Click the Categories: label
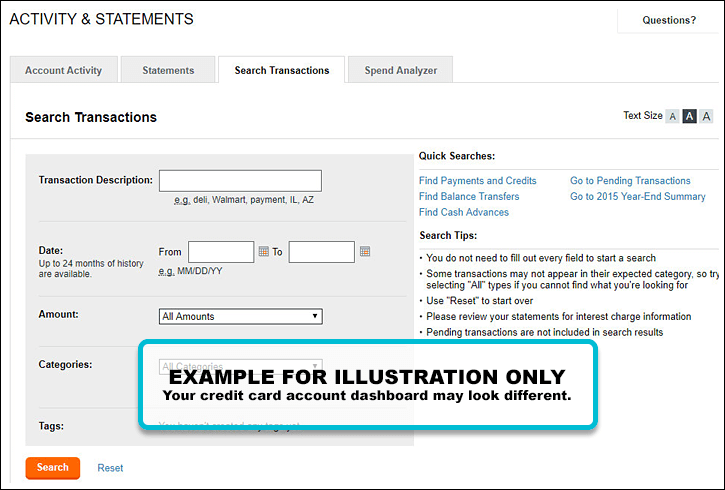Screen dimensions: 725x490 pos(65,364)
